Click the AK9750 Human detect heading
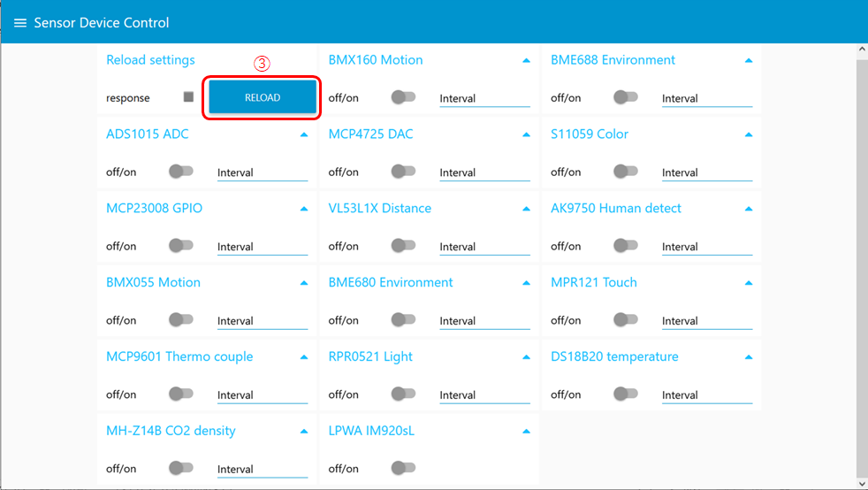The width and height of the screenshot is (868, 490). [616, 209]
